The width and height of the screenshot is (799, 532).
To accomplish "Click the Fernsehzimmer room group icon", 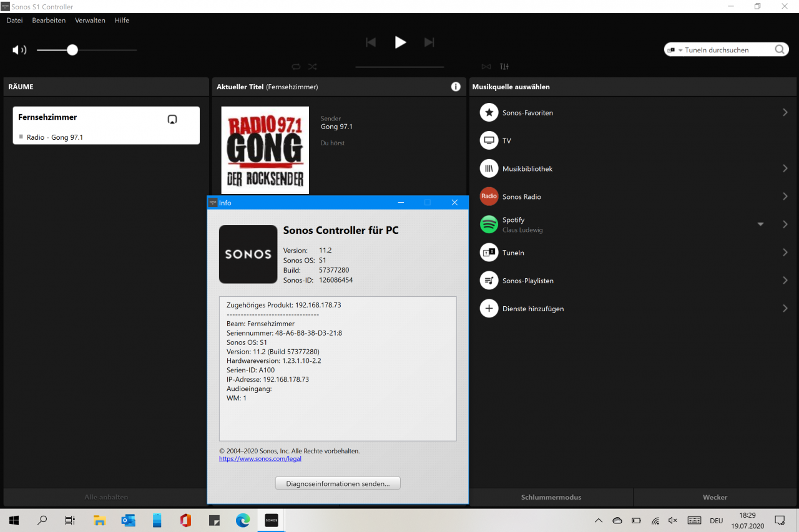I will [x=172, y=119].
